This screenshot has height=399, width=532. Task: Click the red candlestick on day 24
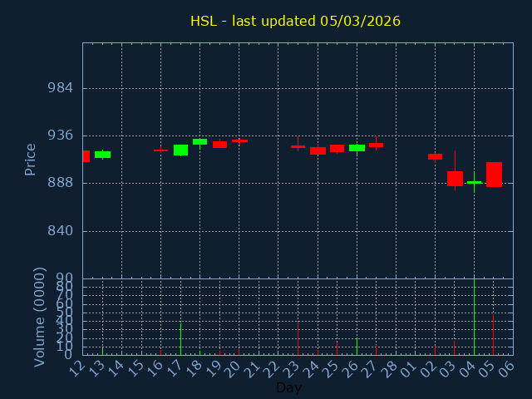click(318, 150)
